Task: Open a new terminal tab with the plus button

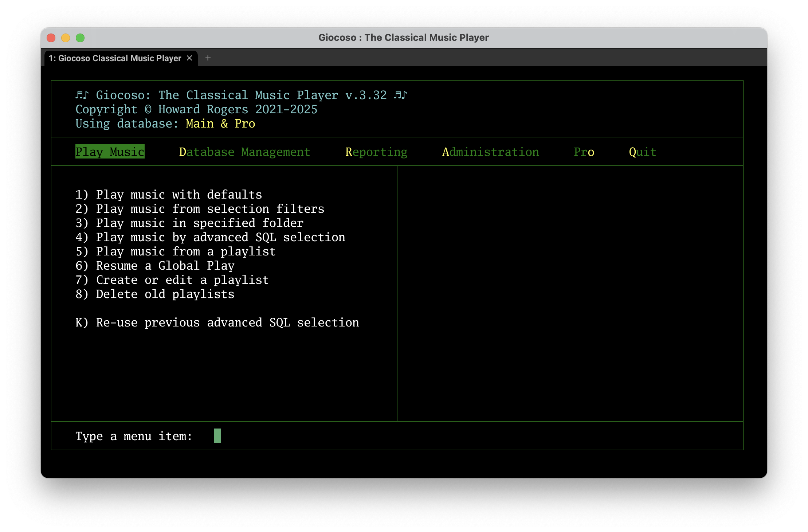Action: [x=208, y=58]
